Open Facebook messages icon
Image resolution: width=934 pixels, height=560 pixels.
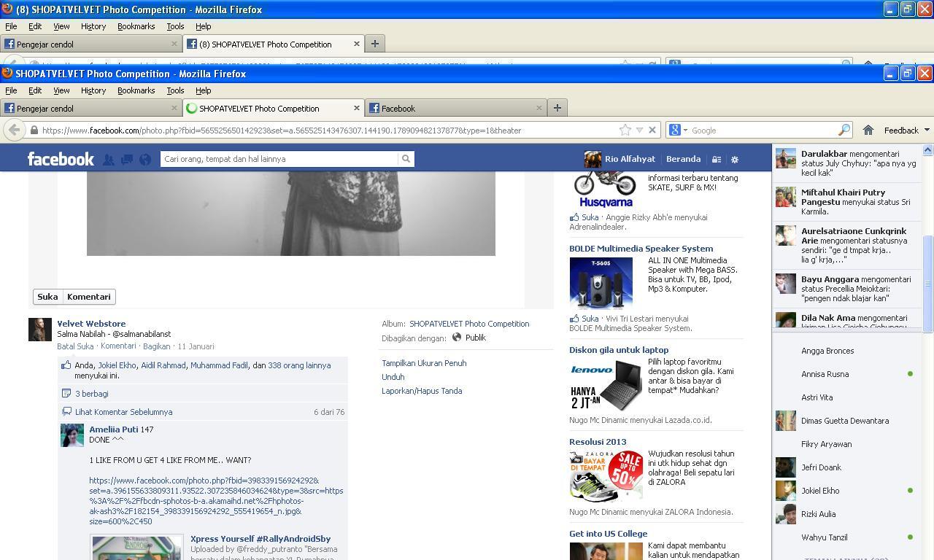(126, 159)
